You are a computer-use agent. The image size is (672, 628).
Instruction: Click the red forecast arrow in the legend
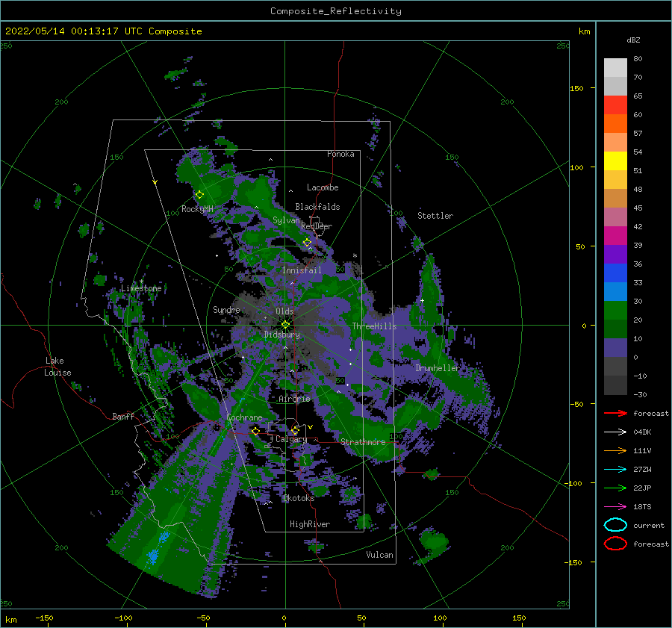click(615, 413)
